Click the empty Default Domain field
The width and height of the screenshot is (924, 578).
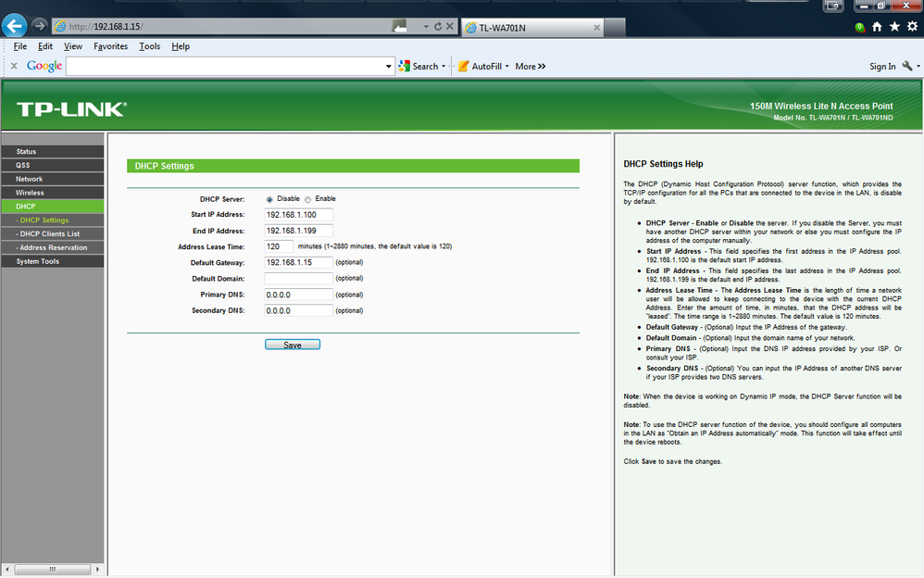click(298, 279)
